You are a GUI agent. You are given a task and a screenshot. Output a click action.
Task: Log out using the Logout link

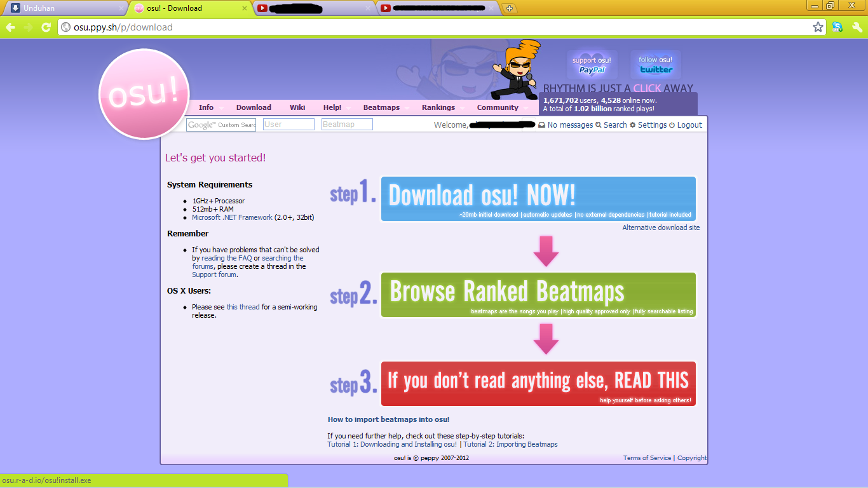(686, 125)
